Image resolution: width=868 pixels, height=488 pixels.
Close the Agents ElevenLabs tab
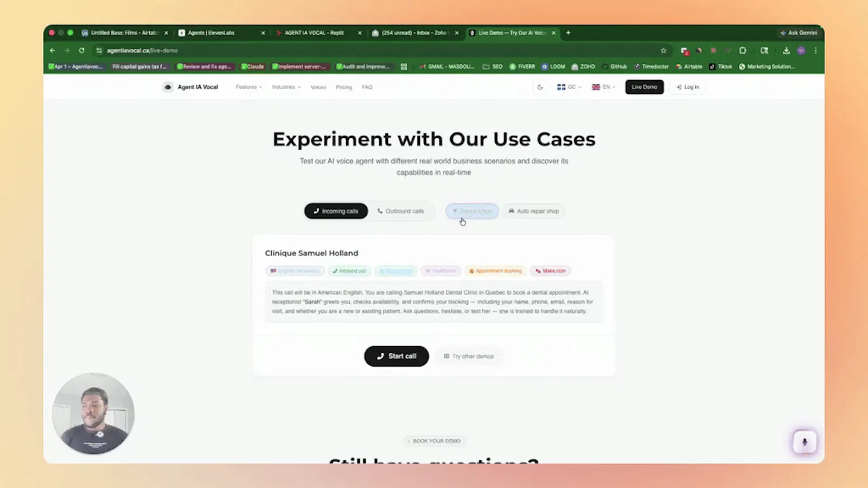tap(263, 33)
